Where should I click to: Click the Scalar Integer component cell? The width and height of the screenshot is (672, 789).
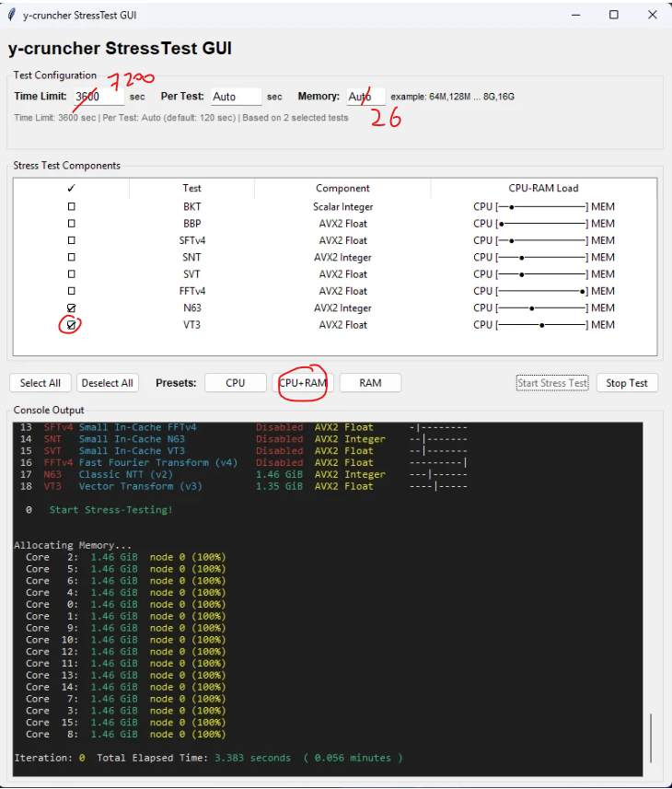[342, 207]
